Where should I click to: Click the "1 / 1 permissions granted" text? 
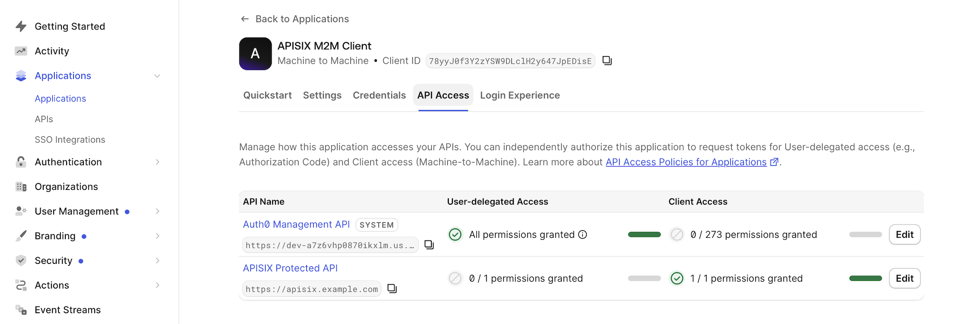(x=746, y=278)
